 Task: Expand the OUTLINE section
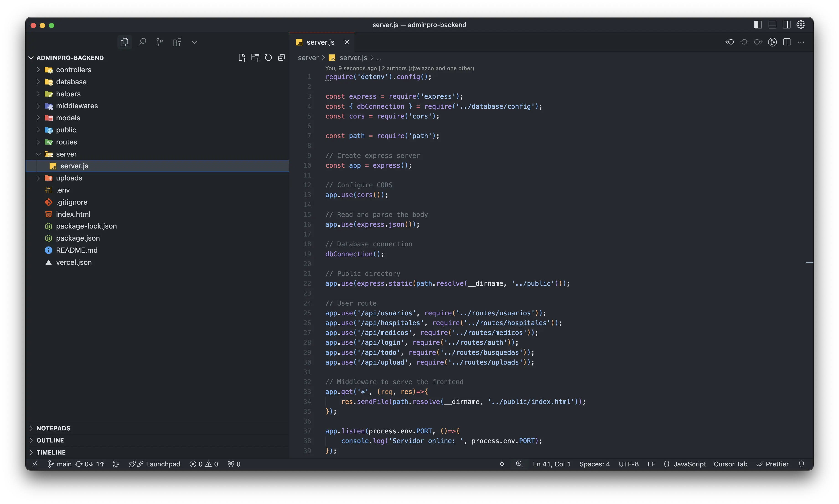point(157,440)
